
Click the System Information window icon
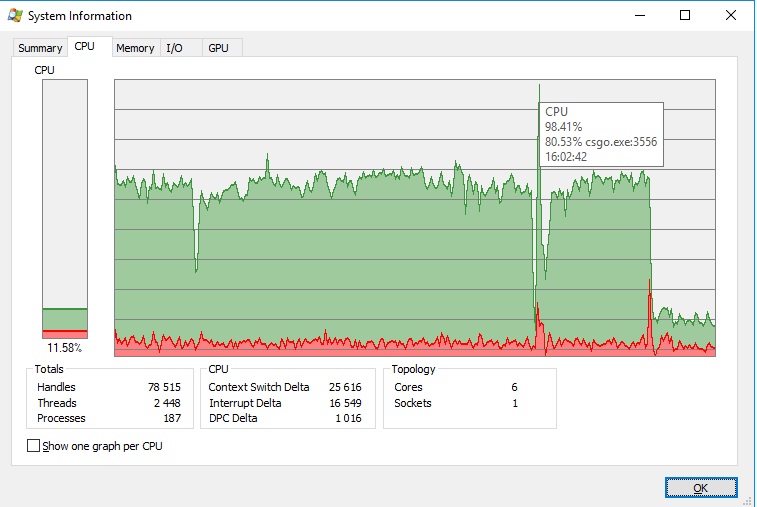pyautogui.click(x=15, y=16)
